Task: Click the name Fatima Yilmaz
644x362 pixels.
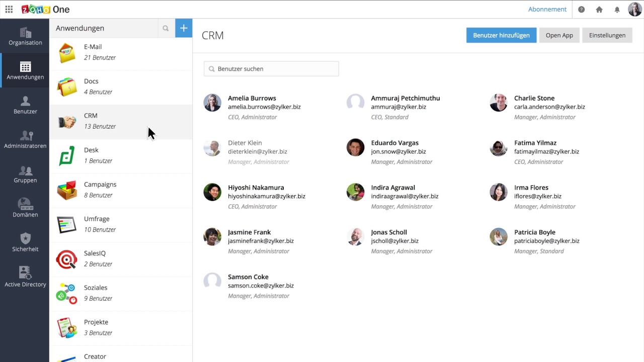Action: pyautogui.click(x=535, y=143)
